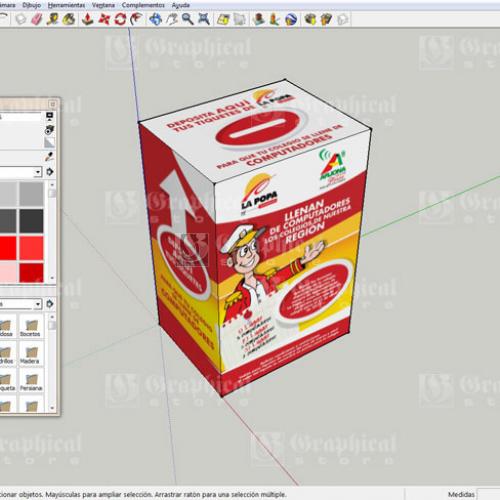Image resolution: width=500 pixels, height=500 pixels.
Task: Open the lower materials library dropdown
Action: point(38,304)
